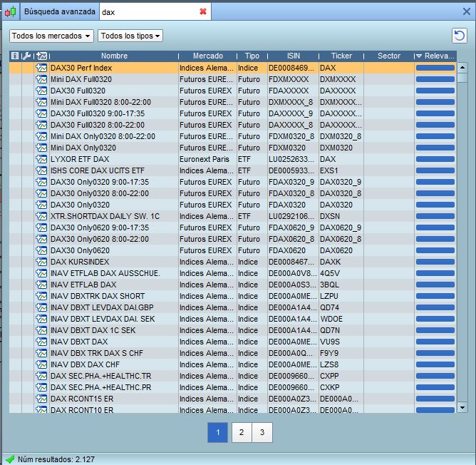Click ticker DXSN cell

pyautogui.click(x=330, y=216)
